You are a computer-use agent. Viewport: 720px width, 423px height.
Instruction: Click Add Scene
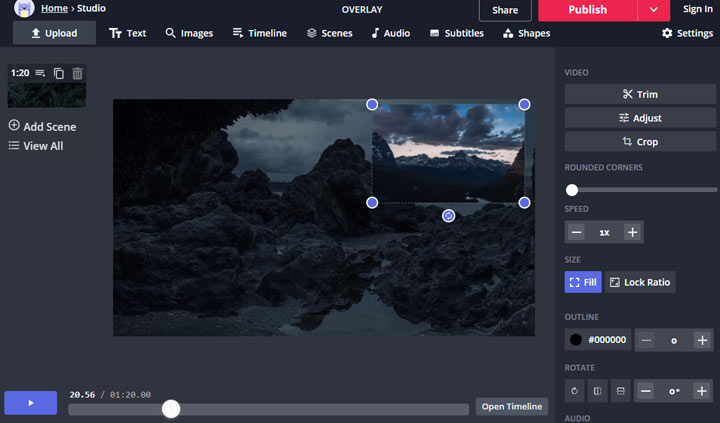(x=42, y=126)
